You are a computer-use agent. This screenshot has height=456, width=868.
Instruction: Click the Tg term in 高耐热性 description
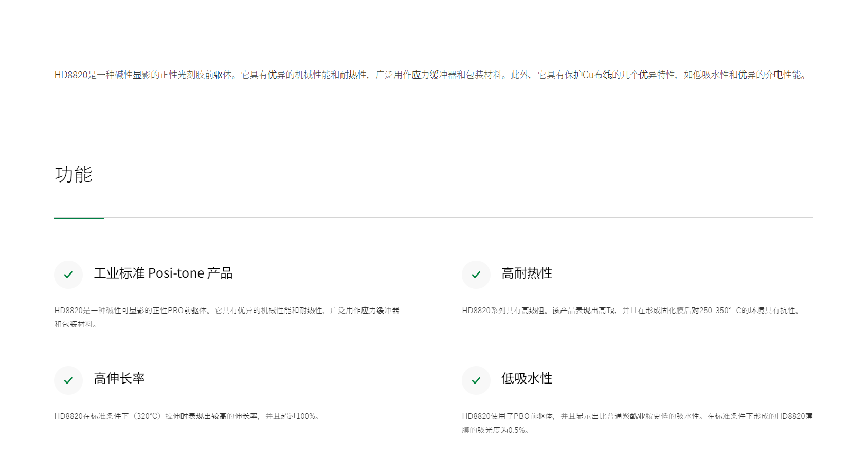pos(610,311)
